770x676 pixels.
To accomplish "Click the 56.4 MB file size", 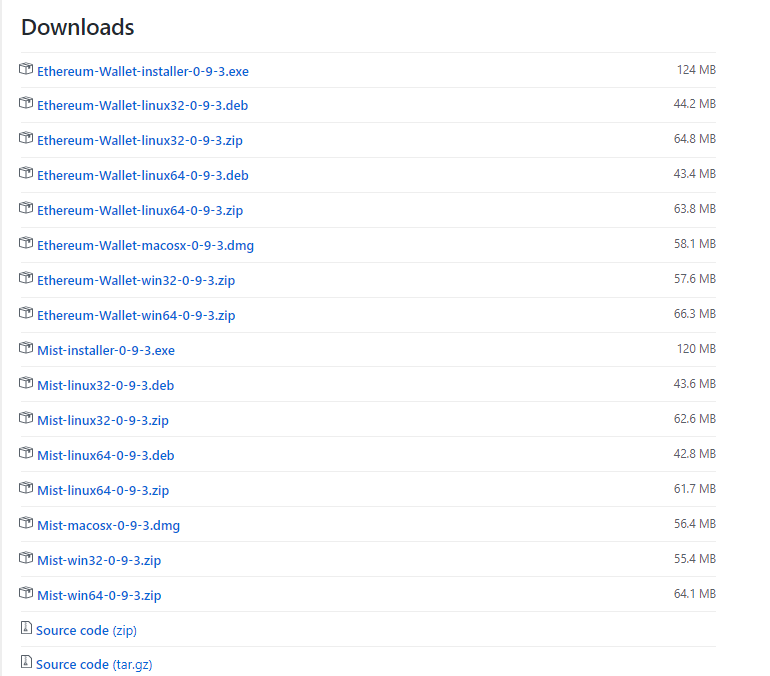I will click(x=695, y=524).
